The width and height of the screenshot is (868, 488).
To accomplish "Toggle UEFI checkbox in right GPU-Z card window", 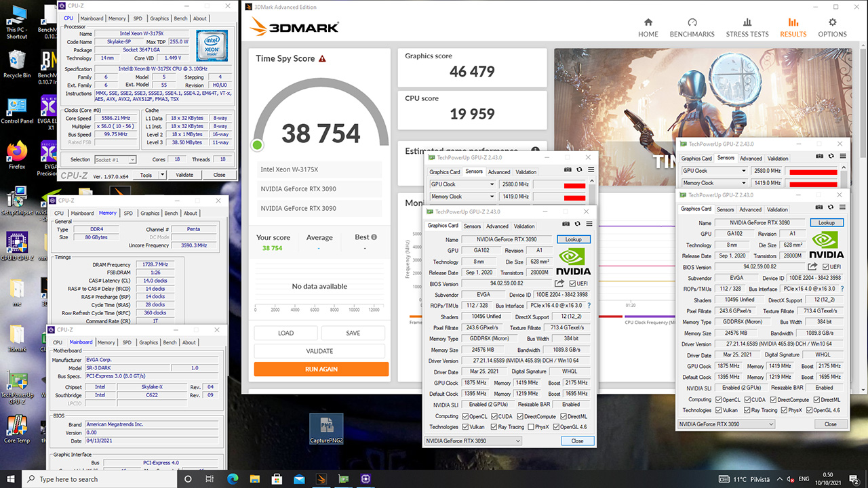I will coord(826,267).
